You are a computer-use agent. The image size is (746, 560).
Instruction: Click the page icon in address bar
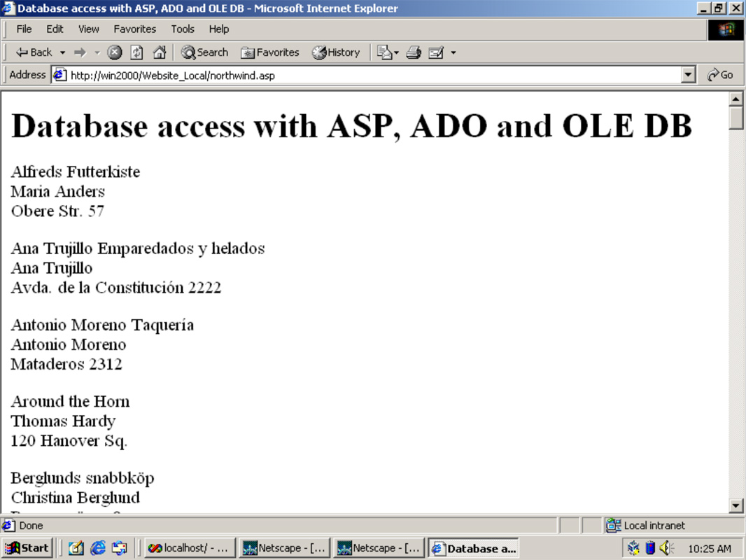[60, 75]
